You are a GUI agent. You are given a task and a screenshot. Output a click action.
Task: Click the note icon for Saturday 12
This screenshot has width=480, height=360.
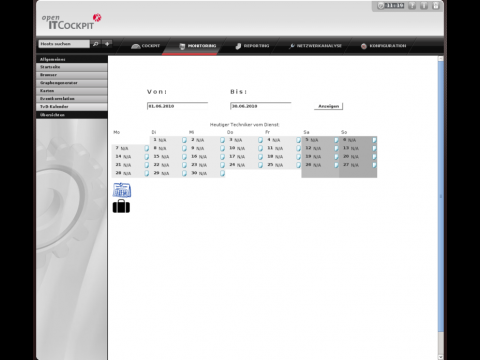(336, 148)
